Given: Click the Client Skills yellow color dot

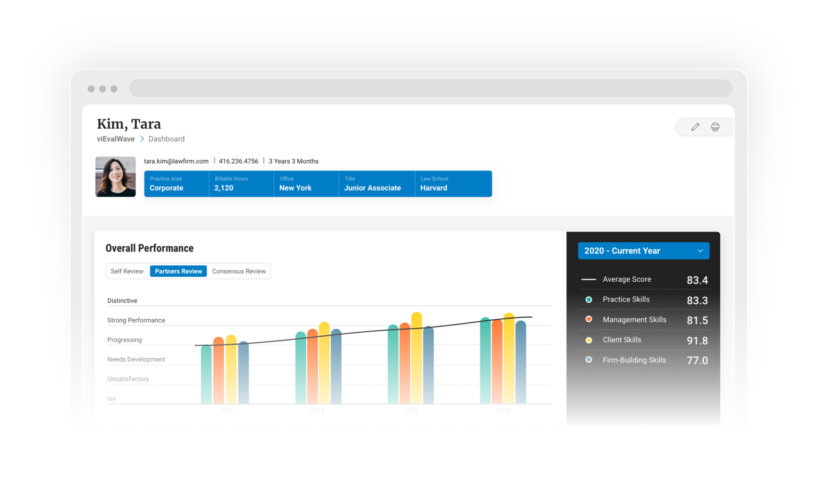Looking at the screenshot, I should 588,340.
